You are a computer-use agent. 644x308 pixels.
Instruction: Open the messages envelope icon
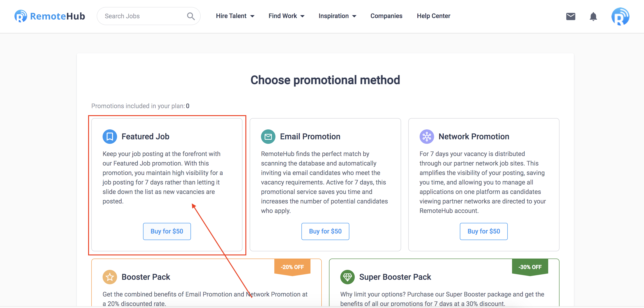(571, 16)
